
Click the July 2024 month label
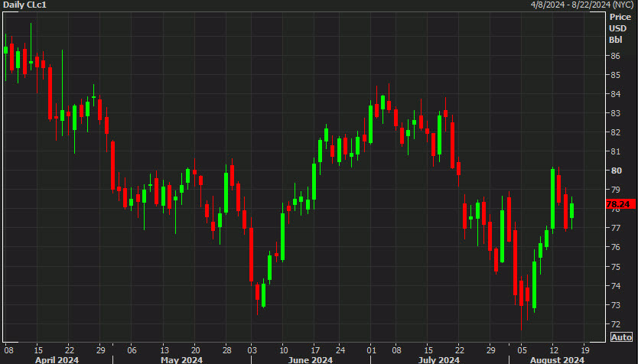(438, 360)
